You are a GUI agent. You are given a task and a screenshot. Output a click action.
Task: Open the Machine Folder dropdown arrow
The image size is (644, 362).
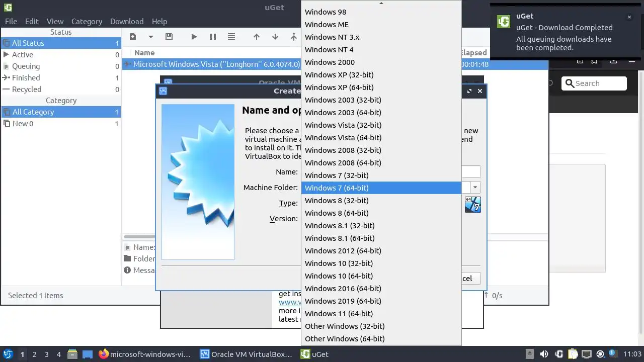point(475,188)
